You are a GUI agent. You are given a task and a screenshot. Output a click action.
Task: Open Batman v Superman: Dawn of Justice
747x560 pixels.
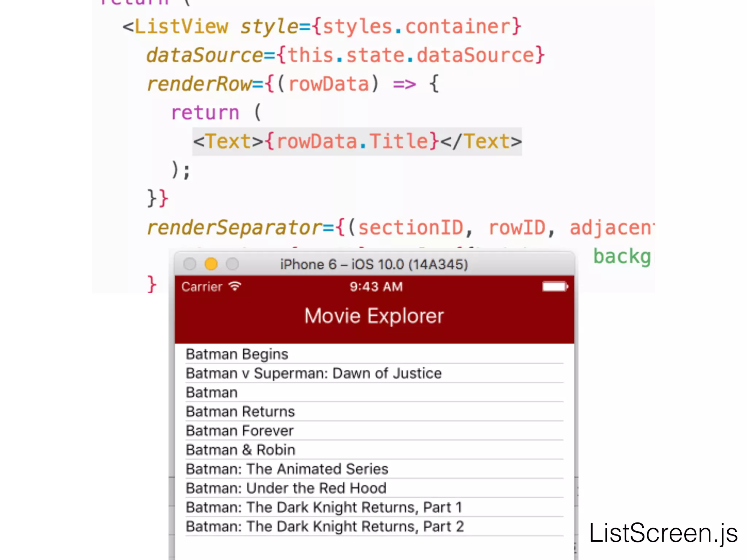tap(314, 373)
